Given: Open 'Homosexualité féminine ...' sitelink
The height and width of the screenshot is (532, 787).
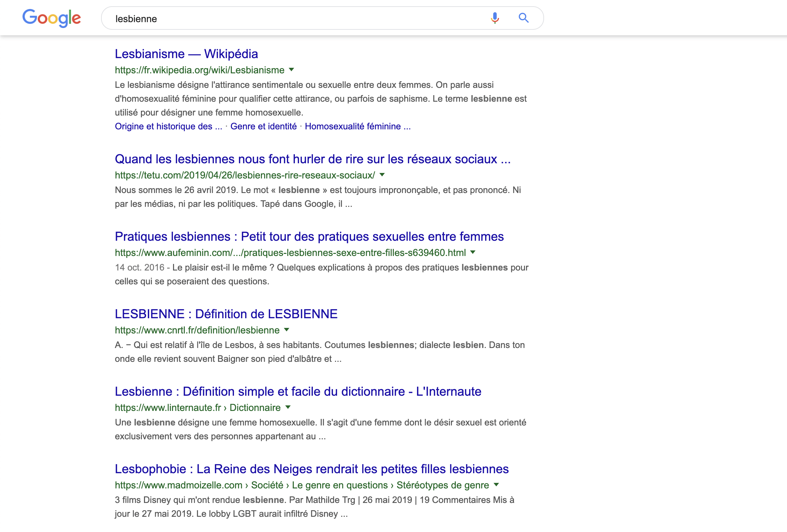Looking at the screenshot, I should [x=358, y=126].
